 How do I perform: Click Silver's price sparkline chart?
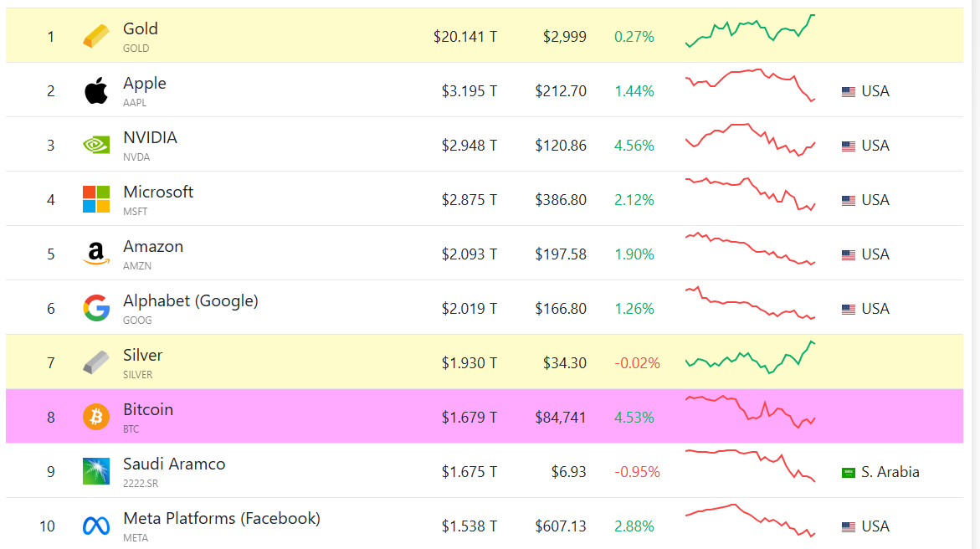click(x=750, y=357)
